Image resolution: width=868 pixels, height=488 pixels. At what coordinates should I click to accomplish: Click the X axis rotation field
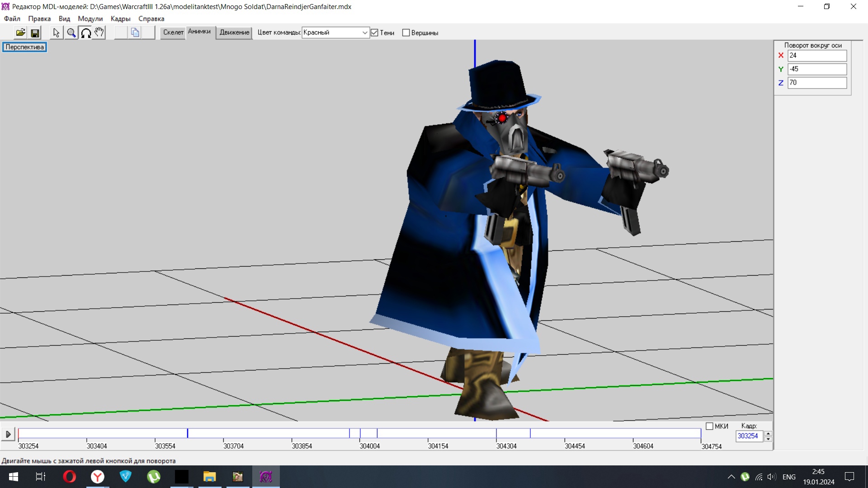click(x=816, y=56)
